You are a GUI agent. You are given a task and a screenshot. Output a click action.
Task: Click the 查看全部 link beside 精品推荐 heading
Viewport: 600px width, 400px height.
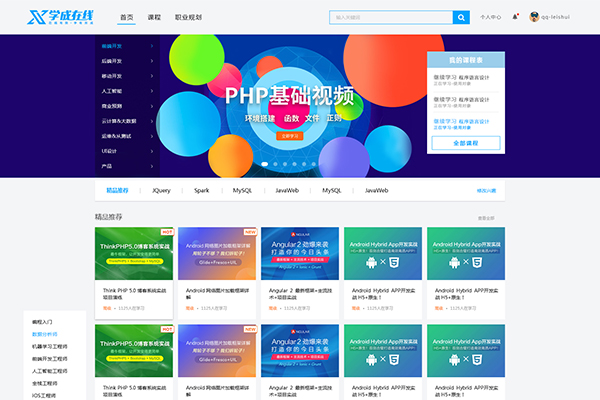(x=486, y=218)
